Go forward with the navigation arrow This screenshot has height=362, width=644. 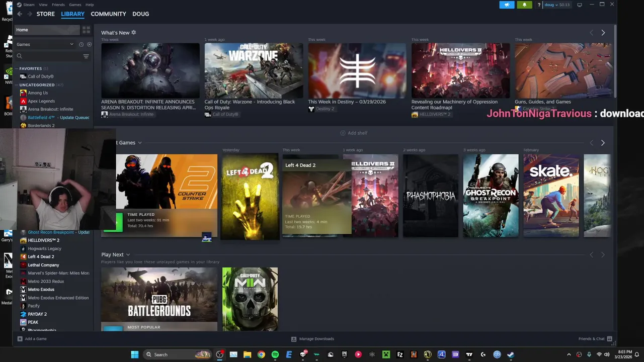point(30,14)
